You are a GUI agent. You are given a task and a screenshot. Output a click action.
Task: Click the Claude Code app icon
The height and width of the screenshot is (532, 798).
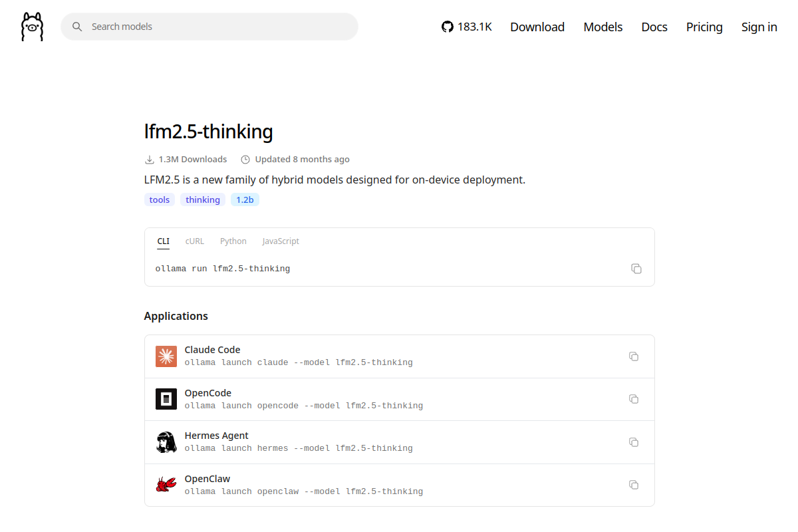tap(166, 356)
